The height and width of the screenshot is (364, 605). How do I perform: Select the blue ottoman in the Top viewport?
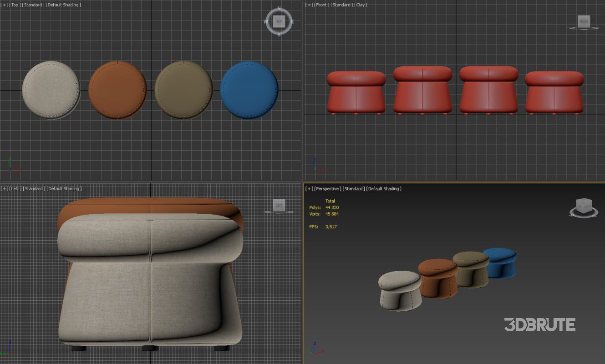(x=250, y=90)
